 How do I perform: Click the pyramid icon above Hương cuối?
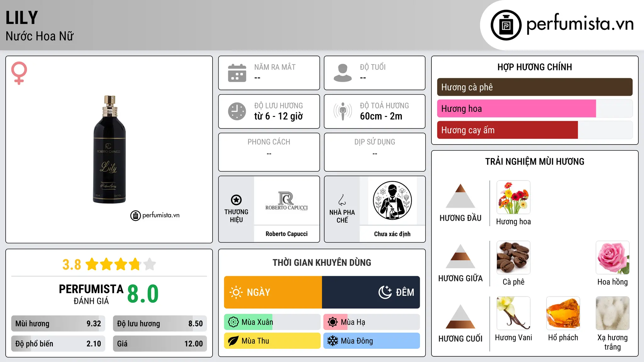pos(460,316)
